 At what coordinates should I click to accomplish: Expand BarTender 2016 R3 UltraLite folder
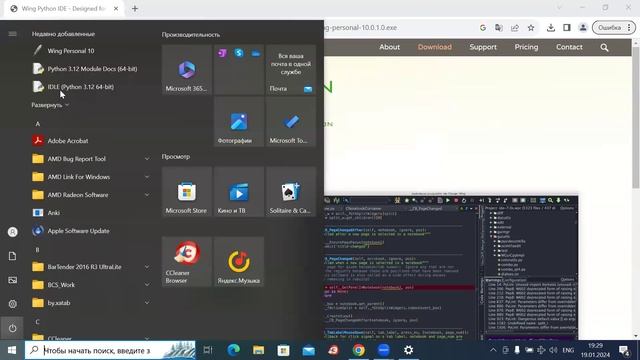(91, 267)
